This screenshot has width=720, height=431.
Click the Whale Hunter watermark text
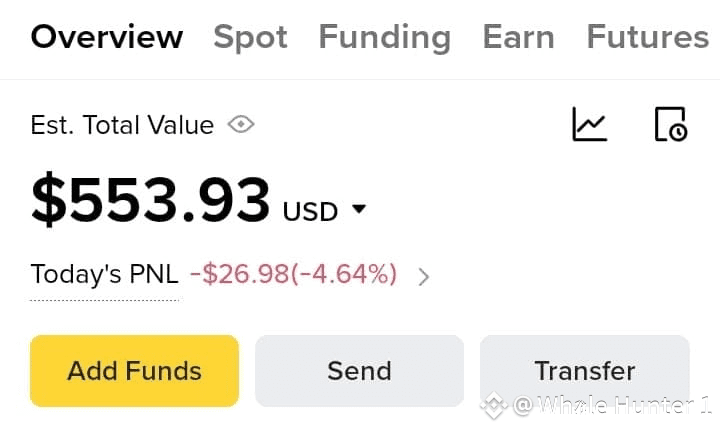(x=613, y=405)
